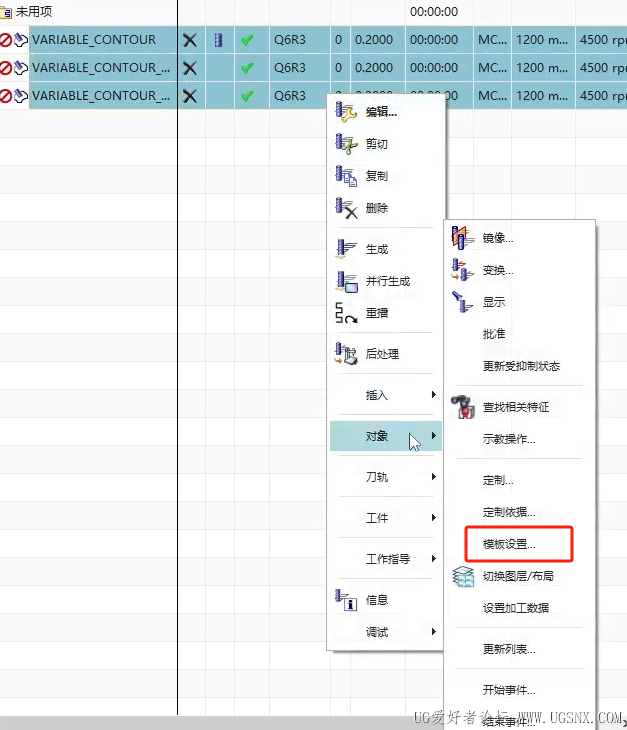The height and width of the screenshot is (730, 627).
Task: Click the 后处理 postprocess icon
Action: (346, 354)
